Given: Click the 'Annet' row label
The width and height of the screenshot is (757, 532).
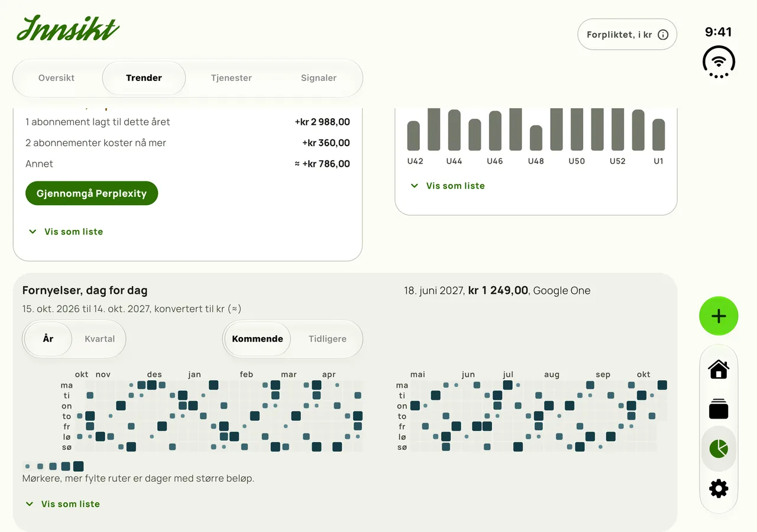Looking at the screenshot, I should [x=40, y=164].
